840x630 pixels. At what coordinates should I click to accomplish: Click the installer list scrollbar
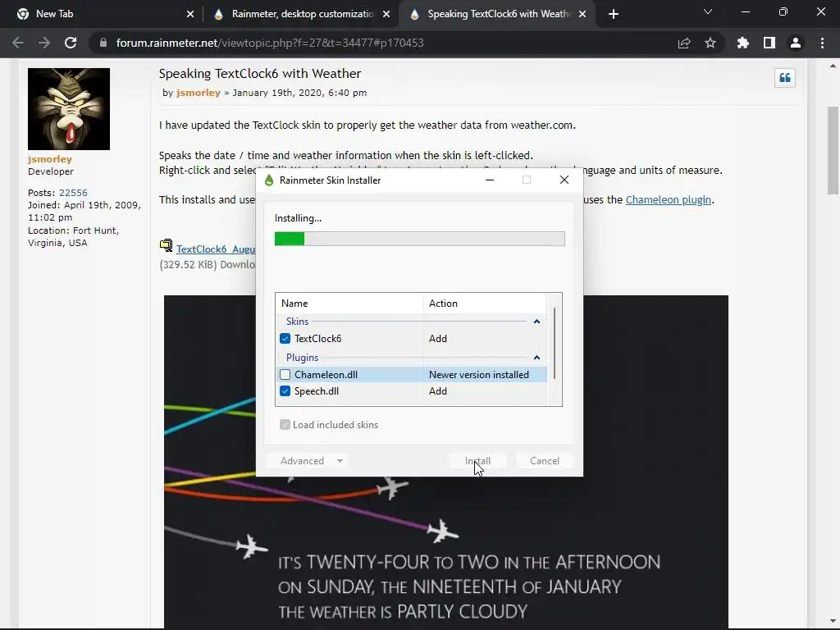click(x=555, y=343)
